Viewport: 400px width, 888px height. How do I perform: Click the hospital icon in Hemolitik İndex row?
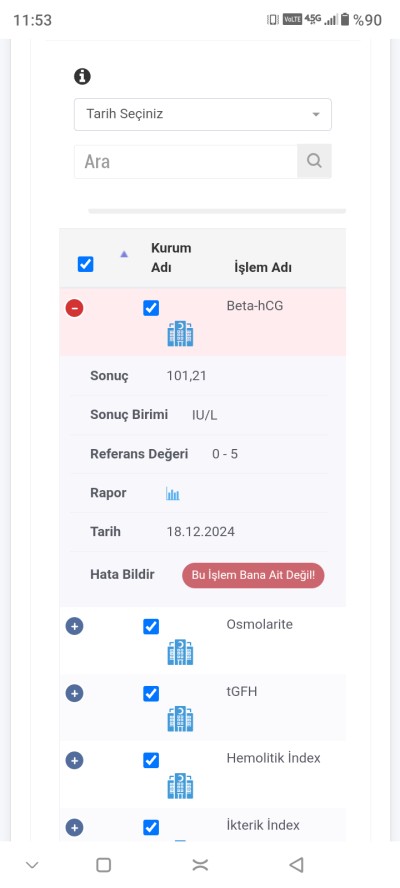(180, 786)
